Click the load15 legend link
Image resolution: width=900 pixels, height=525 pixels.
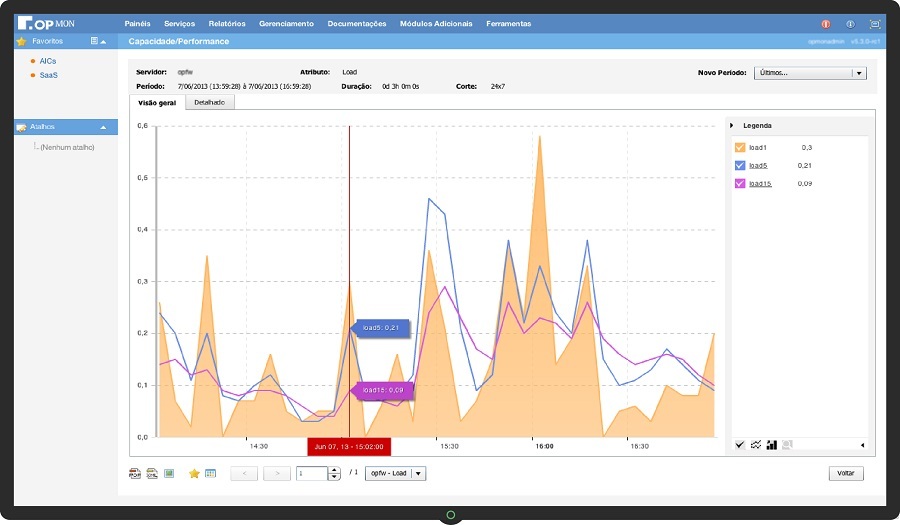click(x=760, y=184)
